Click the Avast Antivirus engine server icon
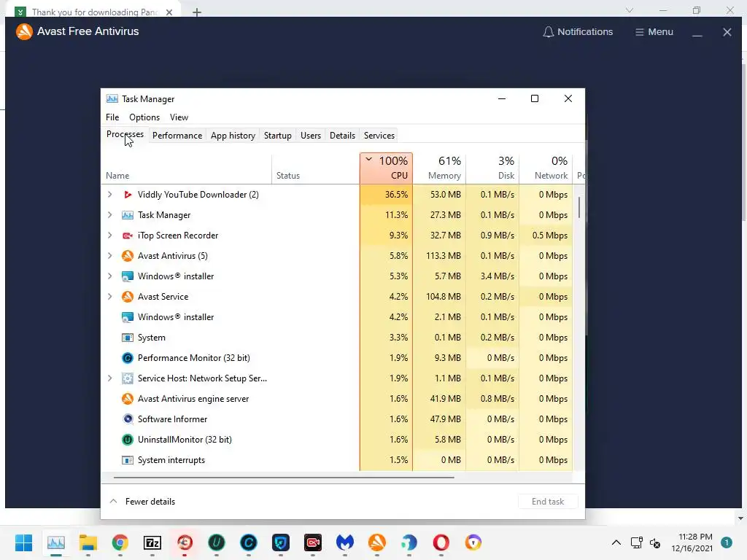 [127, 399]
